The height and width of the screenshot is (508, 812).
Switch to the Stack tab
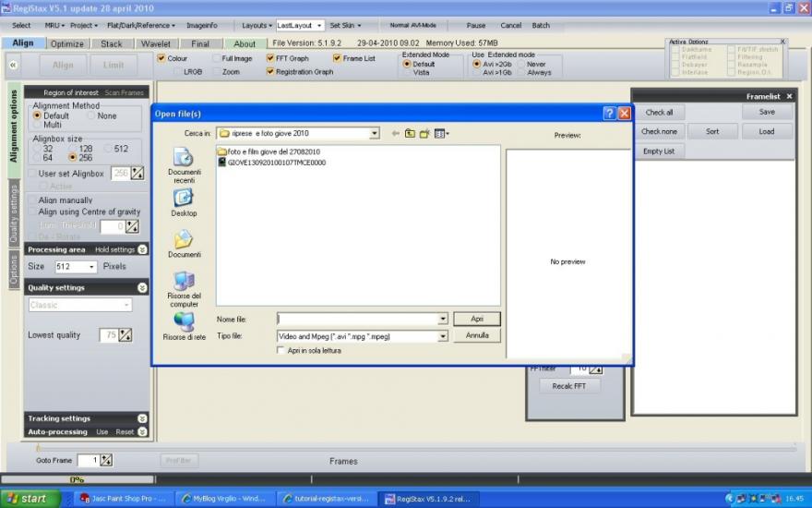(x=112, y=44)
